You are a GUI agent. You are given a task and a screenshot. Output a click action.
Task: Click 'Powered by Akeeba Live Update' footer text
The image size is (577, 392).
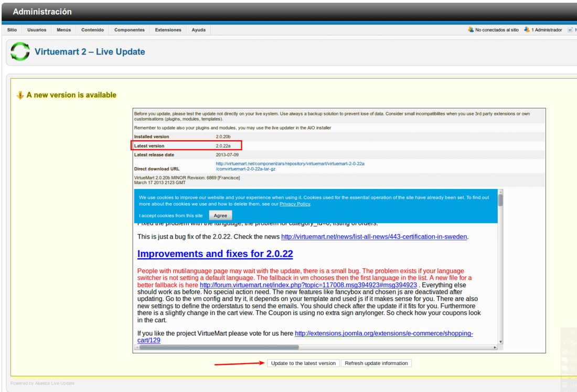tap(42, 383)
